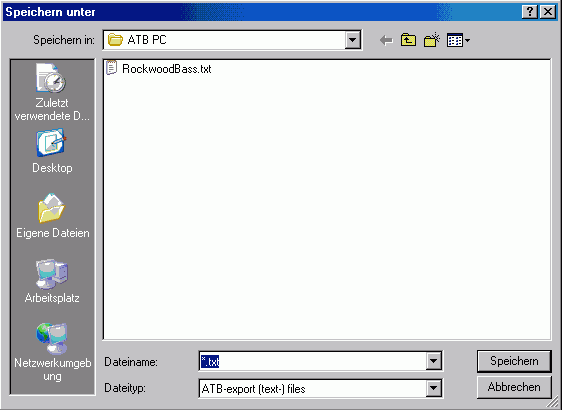Expand the Speichern in folder dropdown

[x=352, y=40]
